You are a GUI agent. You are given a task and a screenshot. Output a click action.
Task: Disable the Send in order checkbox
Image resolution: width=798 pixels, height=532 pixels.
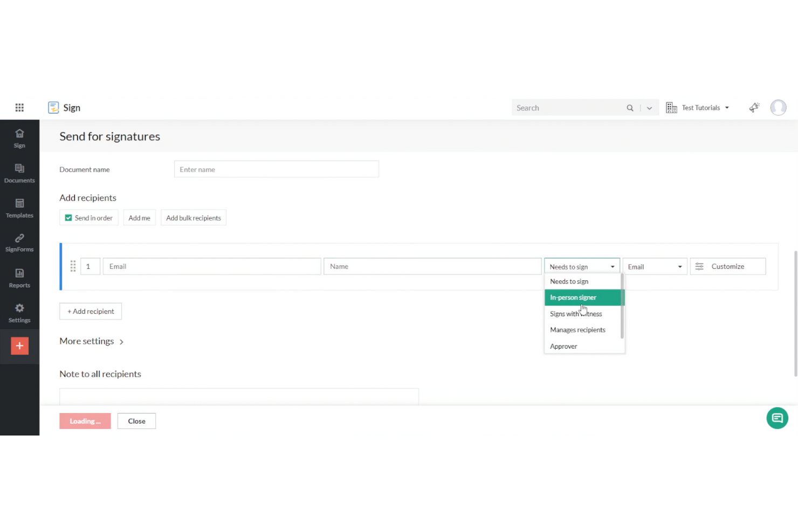tap(68, 217)
